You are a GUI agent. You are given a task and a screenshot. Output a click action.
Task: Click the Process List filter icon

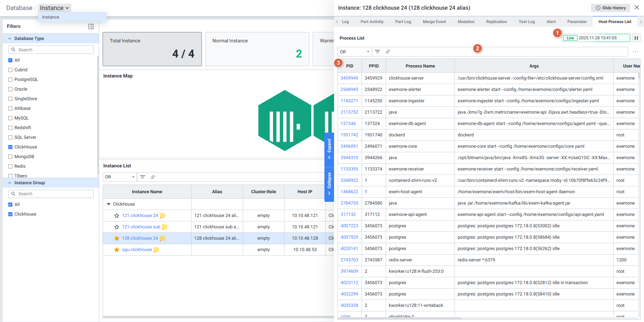(377, 52)
